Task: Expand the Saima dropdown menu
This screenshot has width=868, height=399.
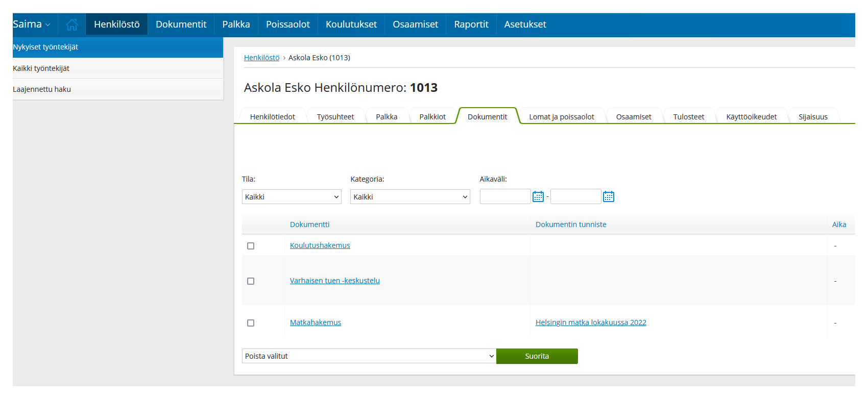Action: [32, 24]
